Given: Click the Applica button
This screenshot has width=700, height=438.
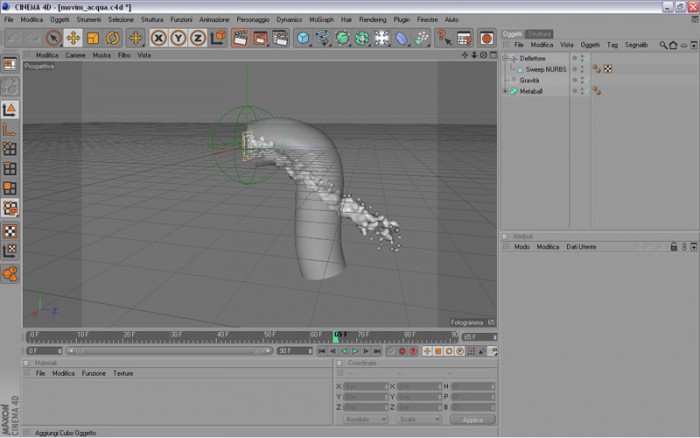Looking at the screenshot, I should coord(473,419).
